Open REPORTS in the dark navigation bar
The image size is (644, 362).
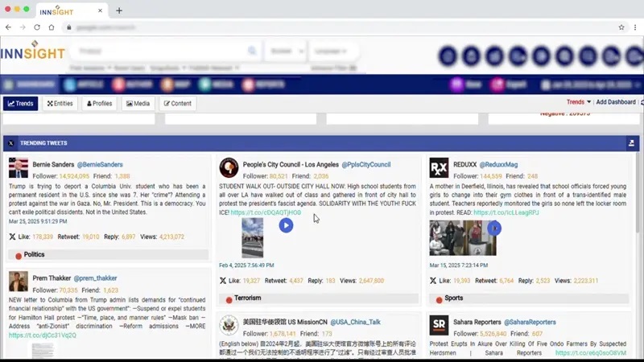pos(264,84)
